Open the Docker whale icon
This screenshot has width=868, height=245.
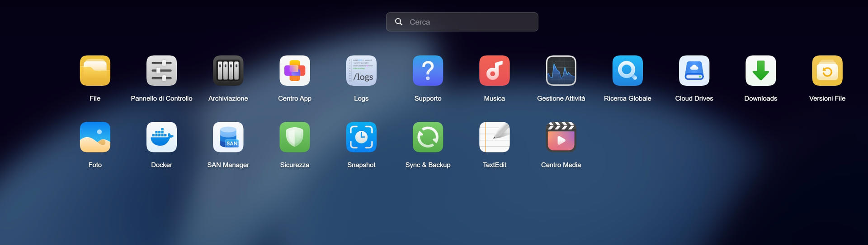pos(161,137)
